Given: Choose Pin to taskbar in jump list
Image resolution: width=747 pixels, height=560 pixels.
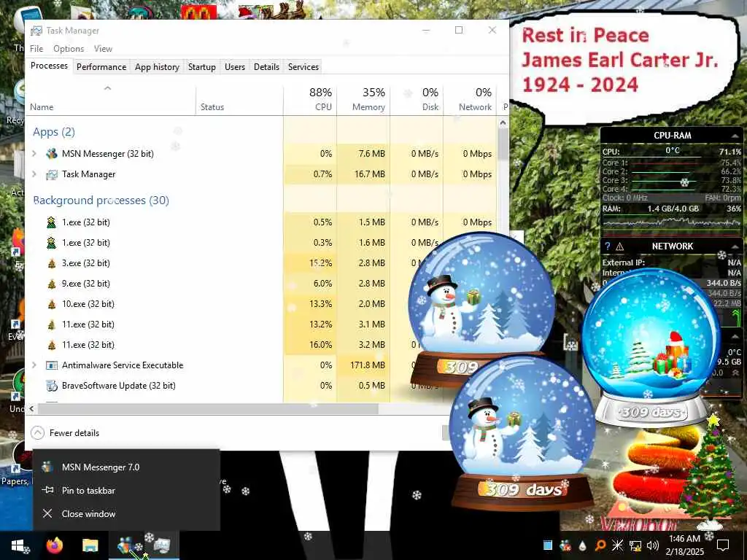Looking at the screenshot, I should click(126, 491).
